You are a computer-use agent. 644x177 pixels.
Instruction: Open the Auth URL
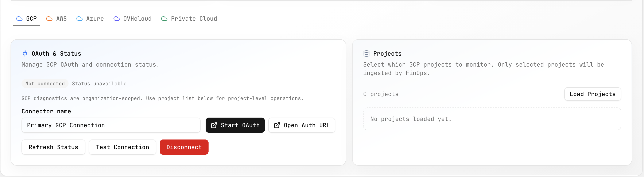click(x=302, y=125)
